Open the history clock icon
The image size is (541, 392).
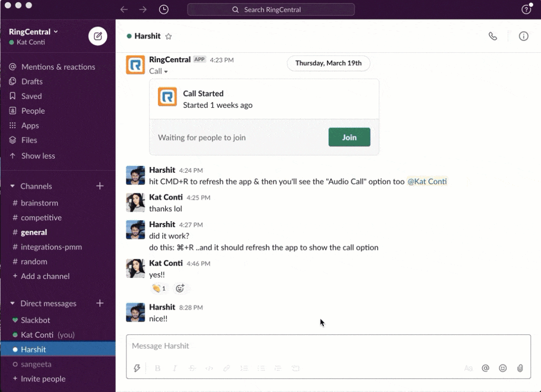click(164, 10)
